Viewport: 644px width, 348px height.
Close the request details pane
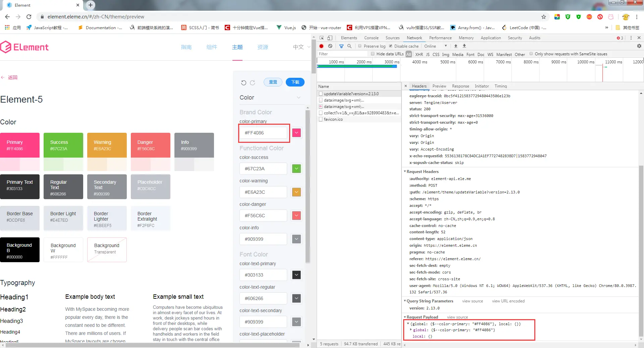406,86
